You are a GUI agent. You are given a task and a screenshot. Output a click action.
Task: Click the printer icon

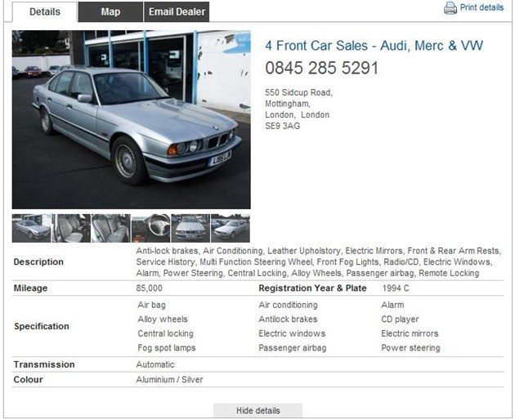coord(450,8)
